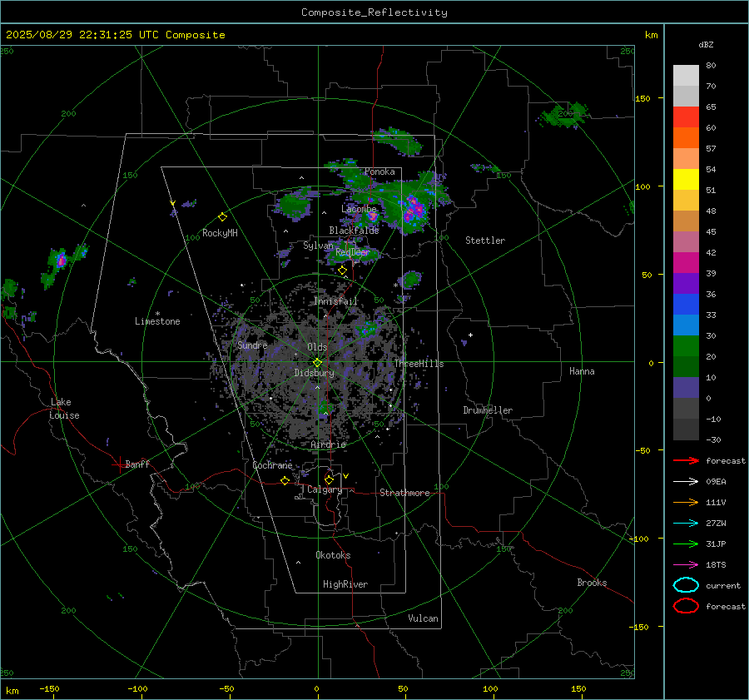Click the Drumheller city label
749x700 pixels.
tap(488, 410)
